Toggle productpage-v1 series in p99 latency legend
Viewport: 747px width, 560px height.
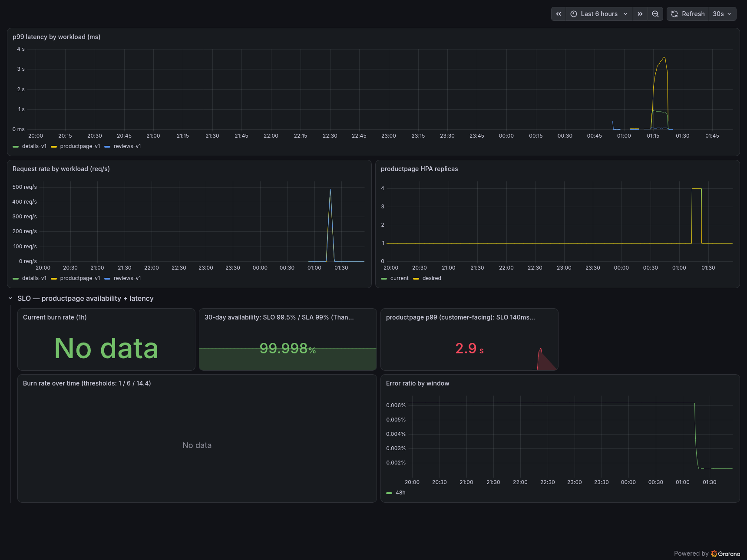pos(80,146)
